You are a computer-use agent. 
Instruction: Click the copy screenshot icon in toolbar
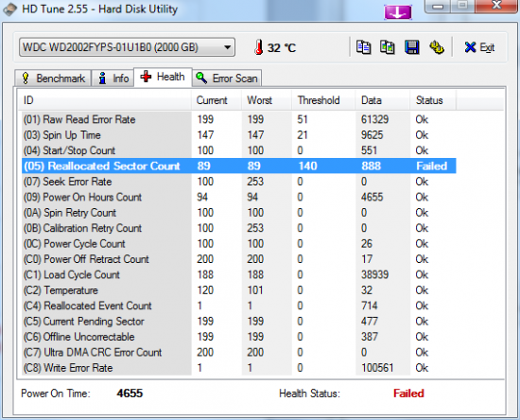tap(388, 47)
